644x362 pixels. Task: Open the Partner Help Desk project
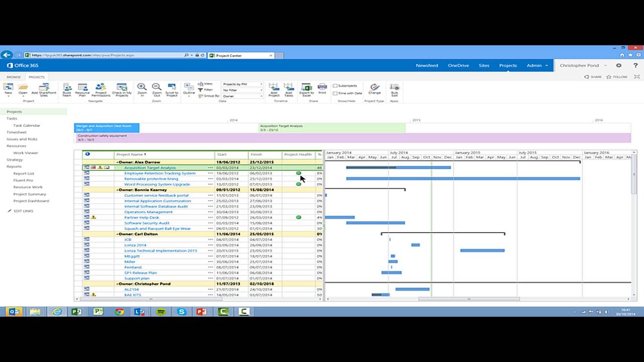click(141, 218)
